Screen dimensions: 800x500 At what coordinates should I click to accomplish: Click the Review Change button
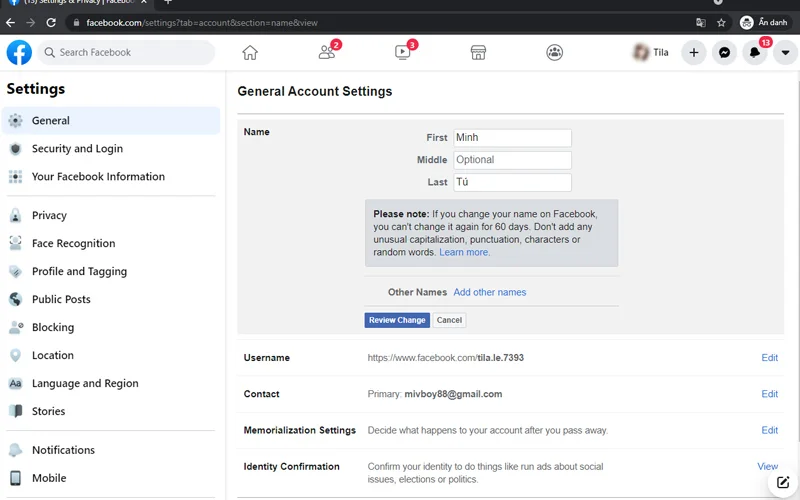tap(397, 320)
